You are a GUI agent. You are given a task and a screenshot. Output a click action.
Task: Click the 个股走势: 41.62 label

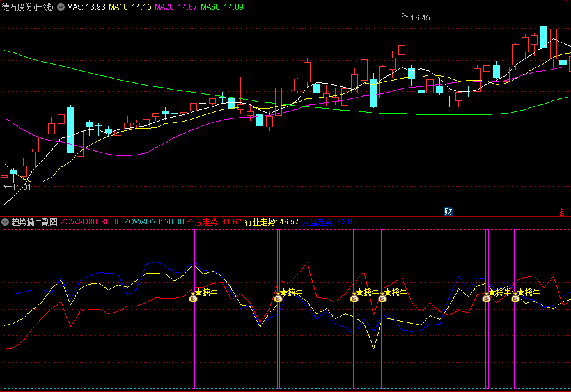coord(214,222)
